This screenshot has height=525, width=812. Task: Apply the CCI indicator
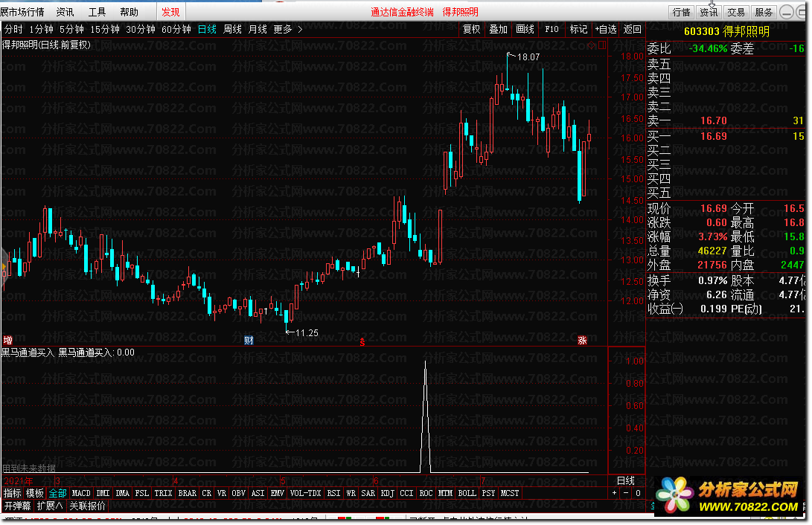(x=406, y=493)
